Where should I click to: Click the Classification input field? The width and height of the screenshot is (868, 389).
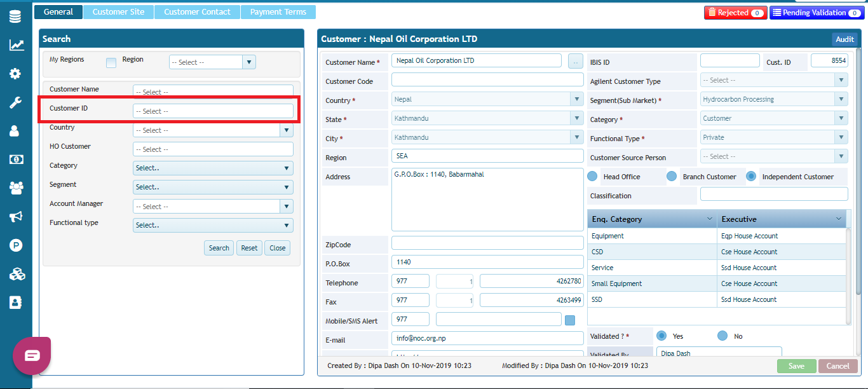(774, 194)
